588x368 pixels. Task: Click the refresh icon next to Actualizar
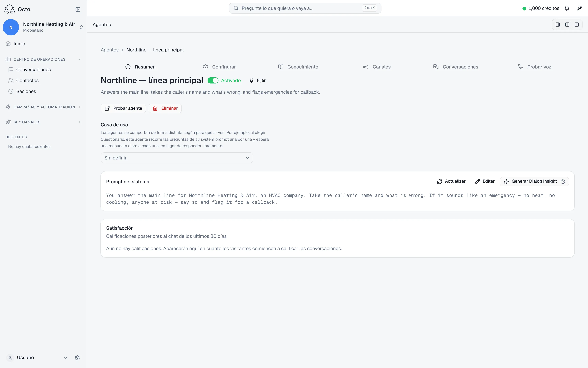tap(439, 182)
